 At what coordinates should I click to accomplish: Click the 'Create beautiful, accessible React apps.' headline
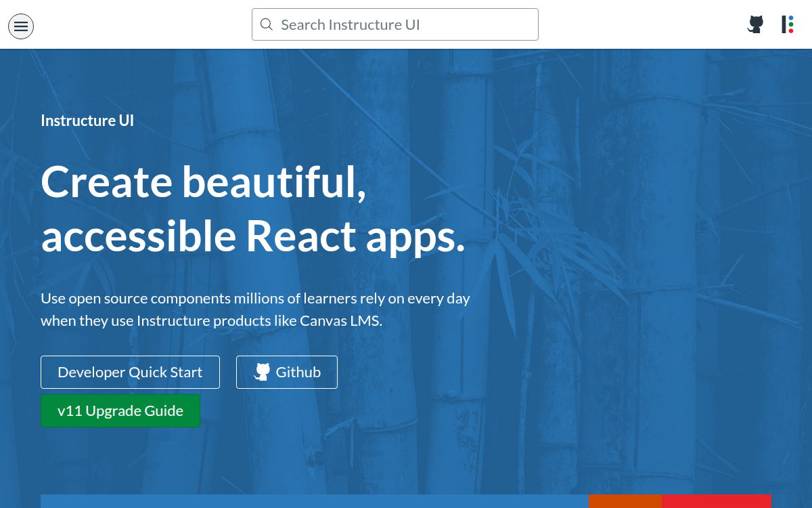(x=253, y=209)
